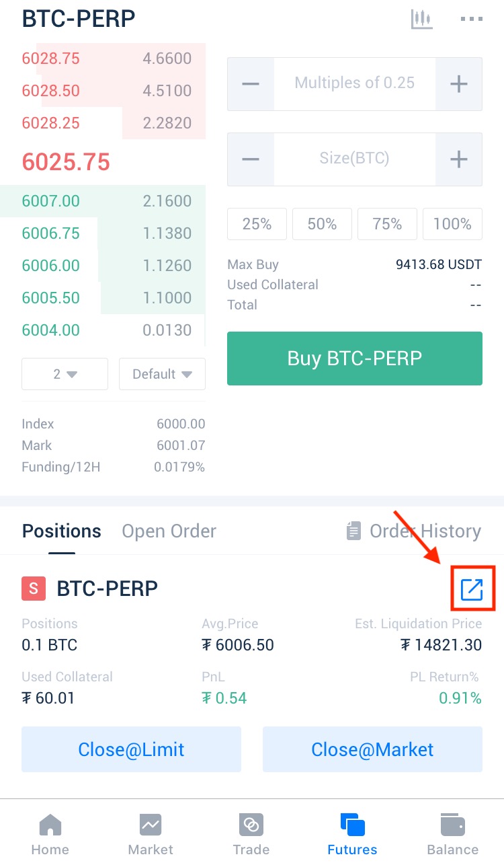Tap the share position icon
Viewport: 504px width, 865px height.
click(x=472, y=589)
